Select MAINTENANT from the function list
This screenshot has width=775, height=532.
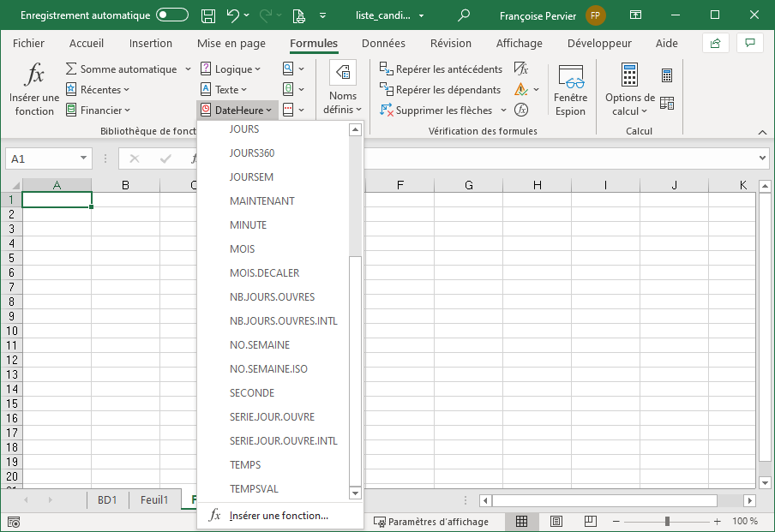[261, 201]
